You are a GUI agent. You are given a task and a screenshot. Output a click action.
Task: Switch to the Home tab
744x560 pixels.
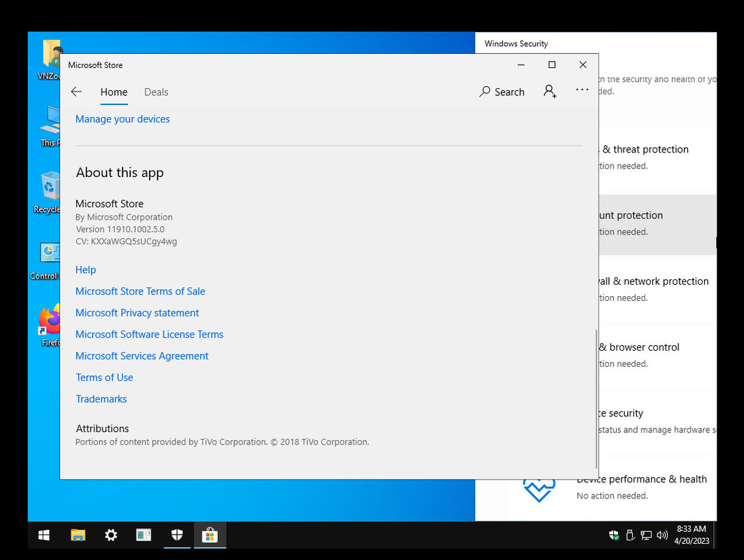coord(114,92)
